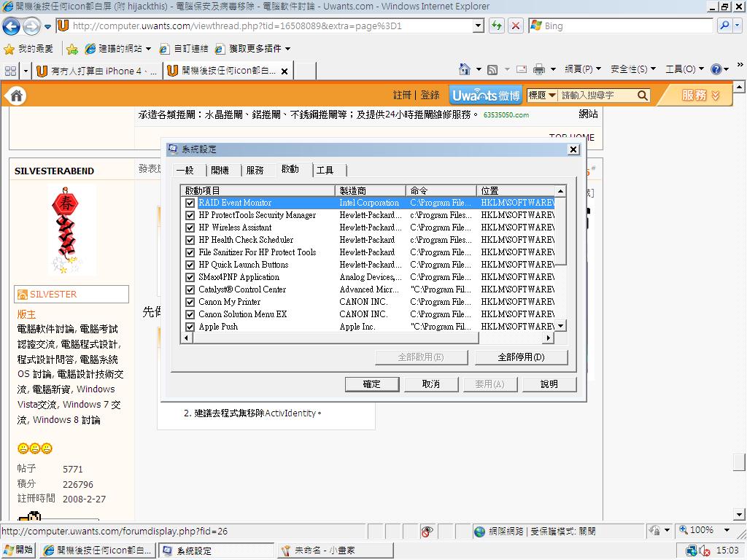Image resolution: width=747 pixels, height=560 pixels.
Task: Expand the recent pages dropdown arrow
Action: (47, 27)
